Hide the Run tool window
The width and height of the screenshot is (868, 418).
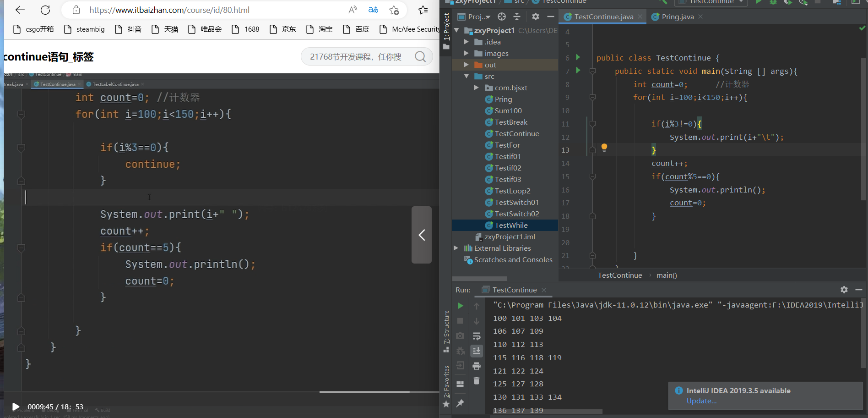pyautogui.click(x=859, y=290)
